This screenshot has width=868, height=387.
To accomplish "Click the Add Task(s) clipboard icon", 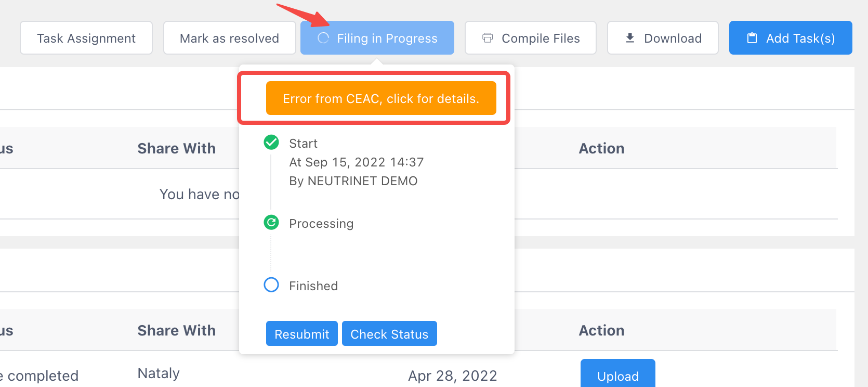I will point(752,38).
